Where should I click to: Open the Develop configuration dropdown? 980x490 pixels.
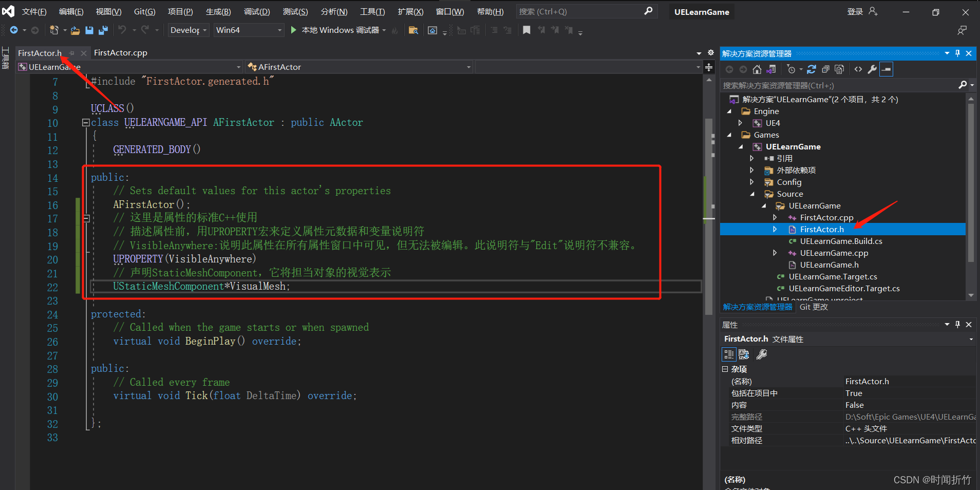189,30
